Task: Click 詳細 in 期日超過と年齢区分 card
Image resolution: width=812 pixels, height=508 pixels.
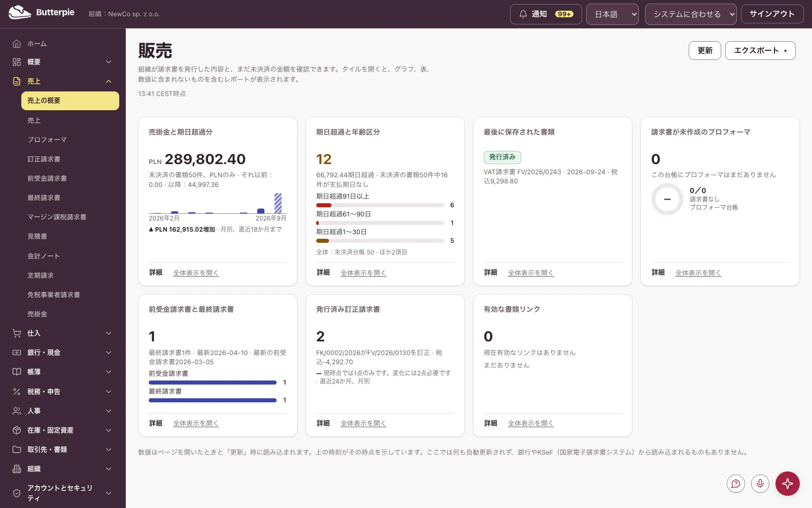Action: tap(323, 273)
